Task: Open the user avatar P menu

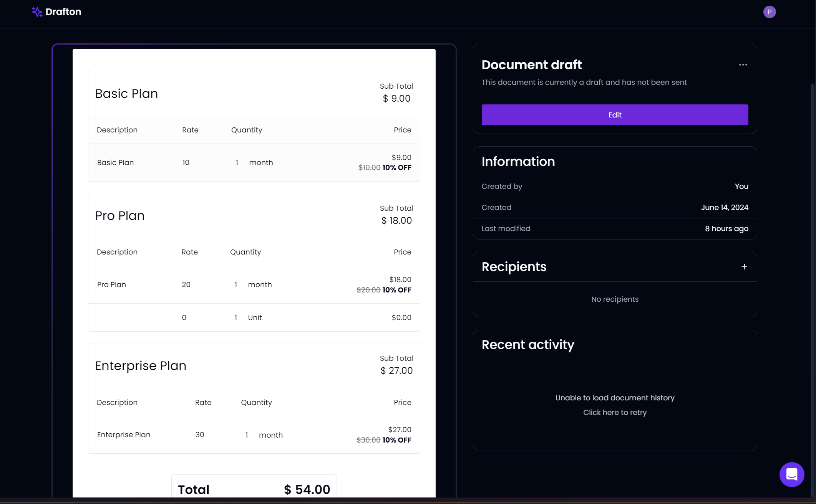Action: pos(769,12)
